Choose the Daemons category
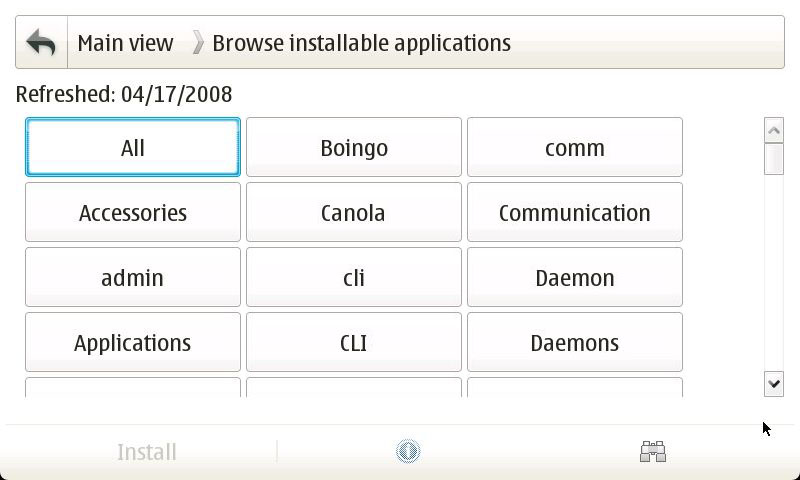 [575, 343]
